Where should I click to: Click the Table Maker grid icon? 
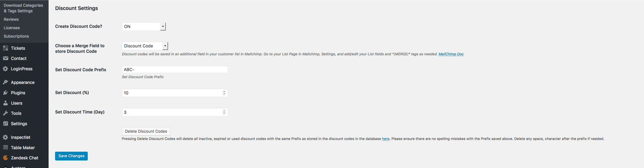click(x=5, y=148)
